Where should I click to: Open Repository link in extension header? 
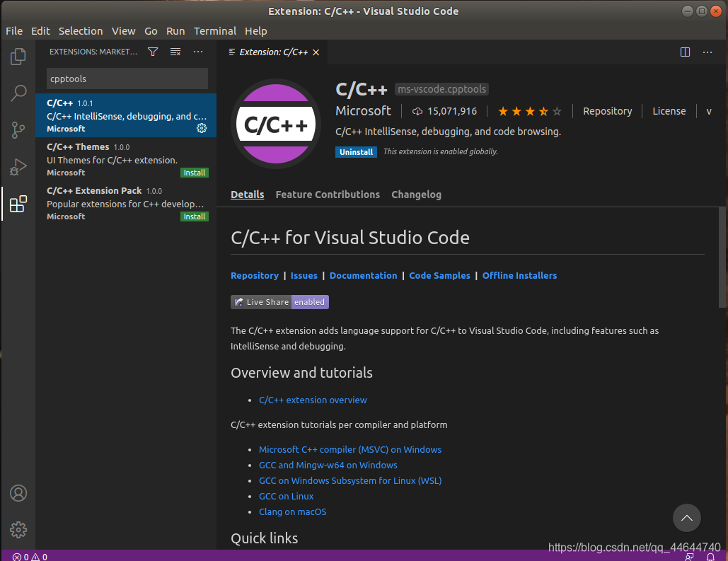(607, 112)
